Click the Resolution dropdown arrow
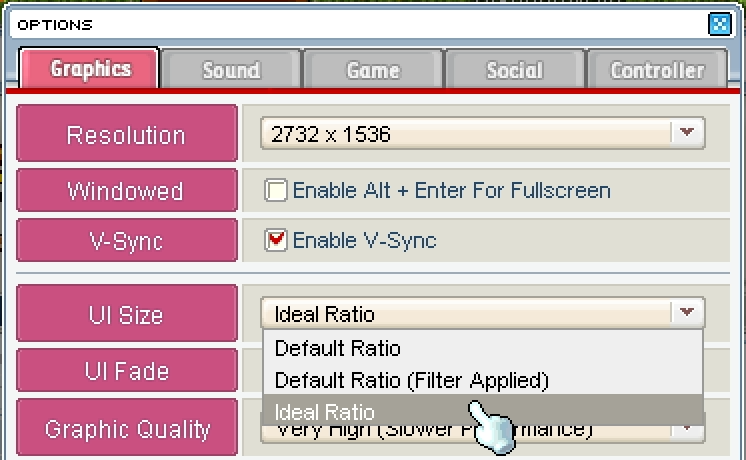Screen dimensions: 746x460 (x=687, y=132)
